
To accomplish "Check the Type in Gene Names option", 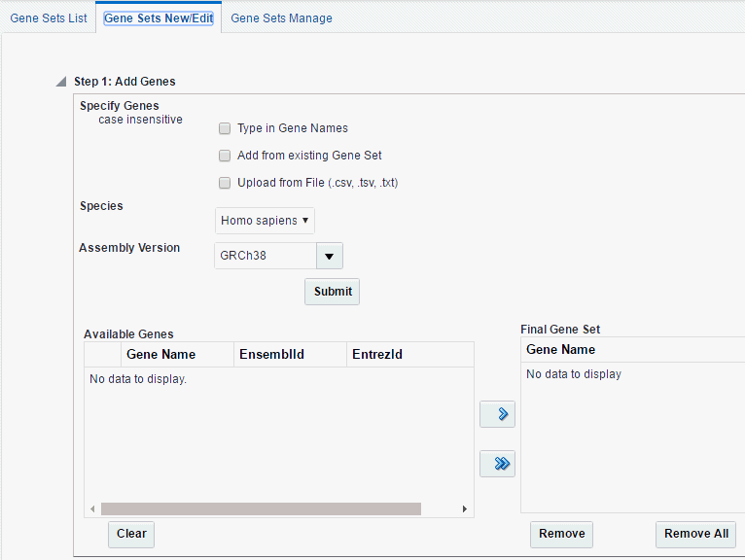I will (x=225, y=128).
